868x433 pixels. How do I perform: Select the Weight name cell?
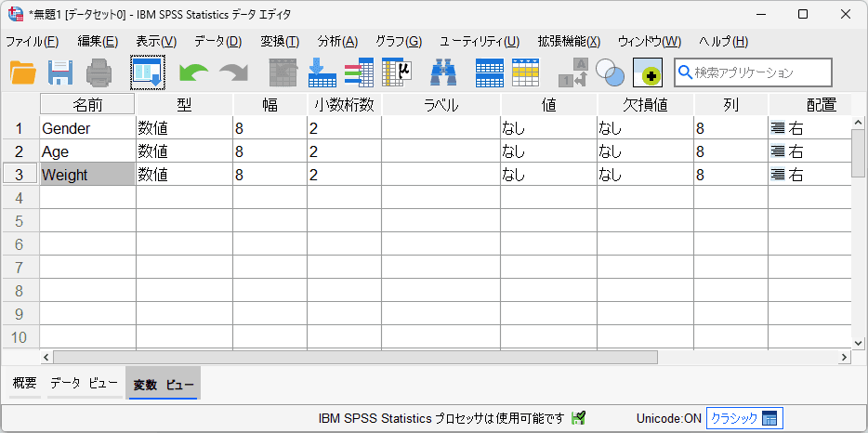coord(87,175)
